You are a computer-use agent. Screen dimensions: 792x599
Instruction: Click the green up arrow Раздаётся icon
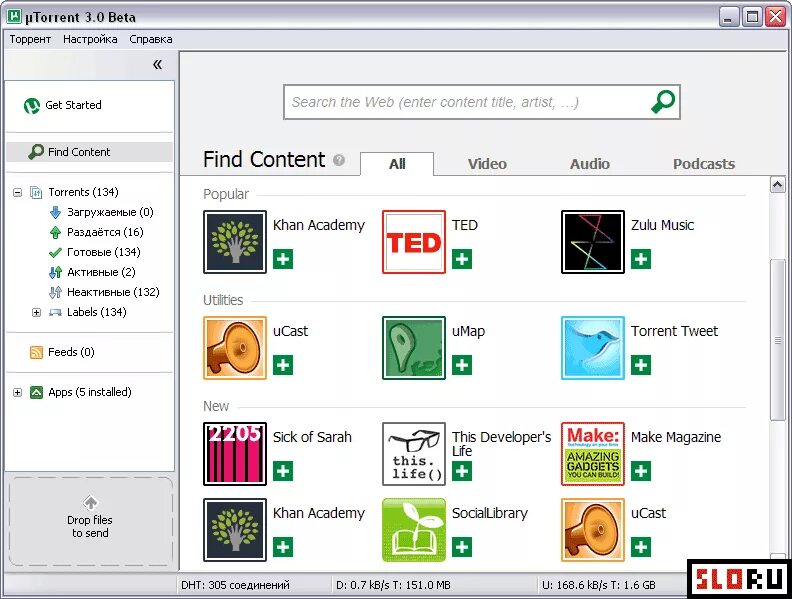click(56, 232)
